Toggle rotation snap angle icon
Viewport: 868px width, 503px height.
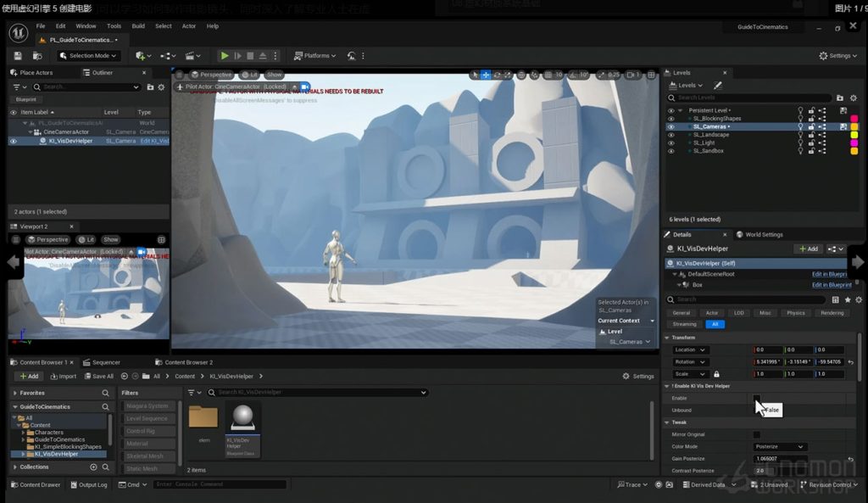click(x=573, y=75)
